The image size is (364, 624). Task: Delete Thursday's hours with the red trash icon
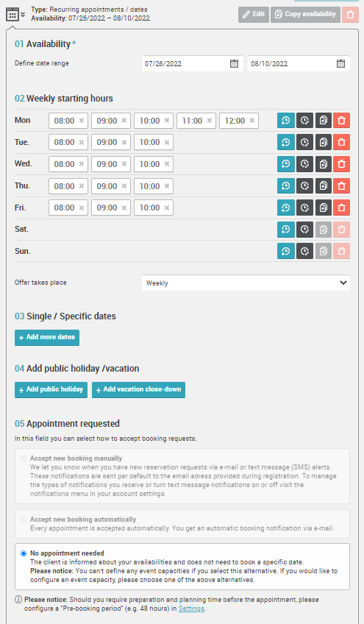341,186
